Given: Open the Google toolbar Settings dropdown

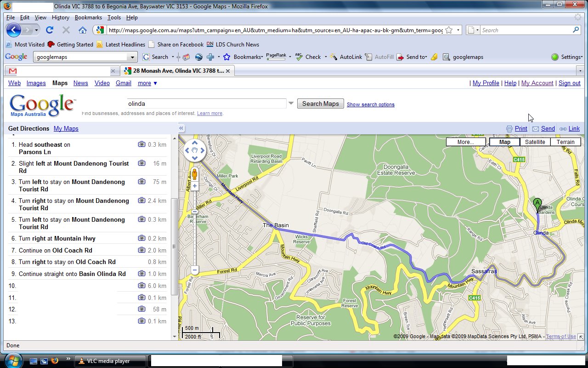Looking at the screenshot, I should 567,57.
